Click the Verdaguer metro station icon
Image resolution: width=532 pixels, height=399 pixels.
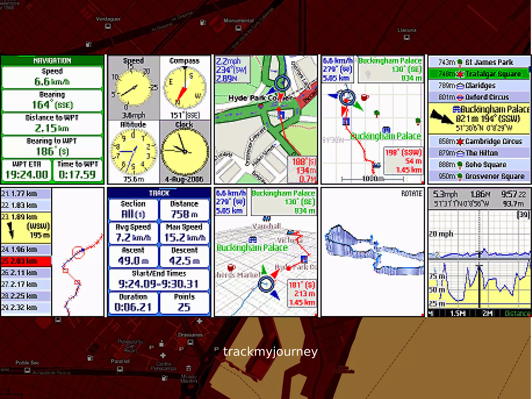tap(108, 26)
